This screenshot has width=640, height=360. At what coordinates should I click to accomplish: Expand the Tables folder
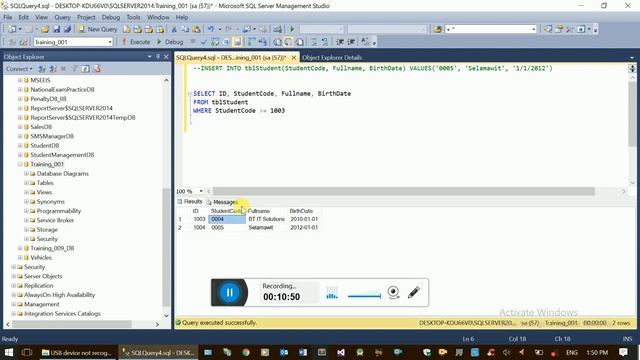[x=26, y=183]
